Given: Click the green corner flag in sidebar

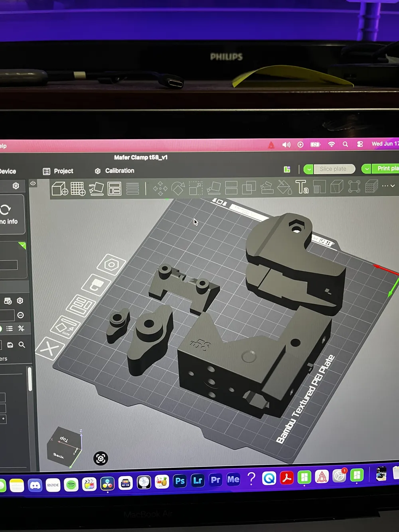Looking at the screenshot, I should tap(23, 245).
